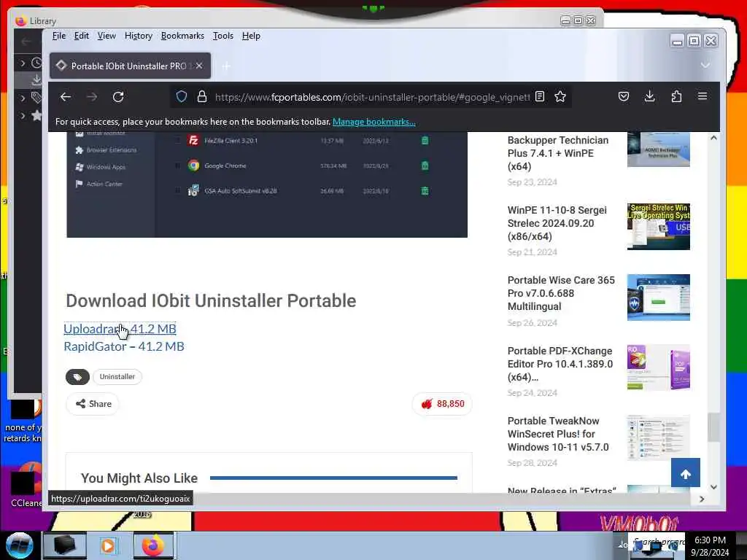Open Backupper Technician Plus 7.4.1 article
Screen dimensions: 747x560
(x=558, y=153)
